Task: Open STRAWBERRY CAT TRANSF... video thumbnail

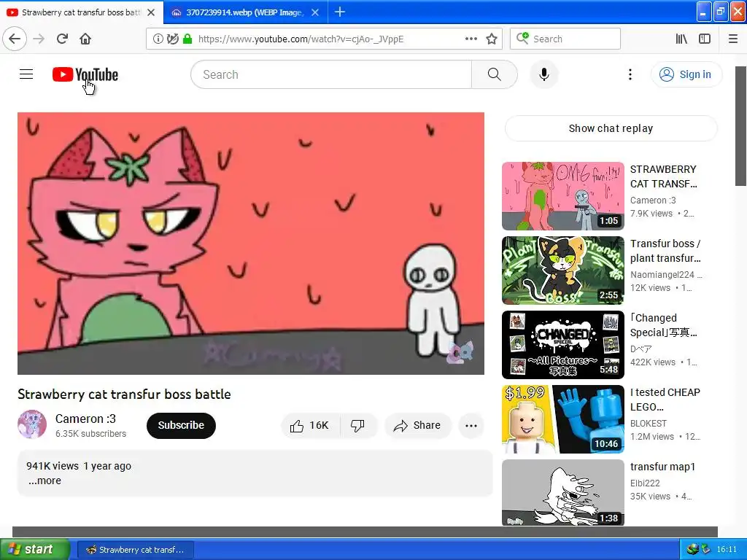Action: pyautogui.click(x=563, y=195)
